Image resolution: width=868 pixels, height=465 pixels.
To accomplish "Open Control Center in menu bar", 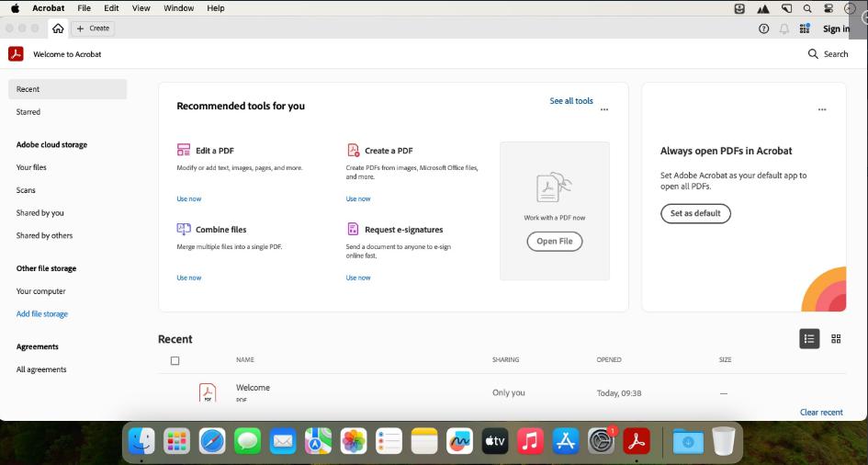I will click(x=829, y=8).
